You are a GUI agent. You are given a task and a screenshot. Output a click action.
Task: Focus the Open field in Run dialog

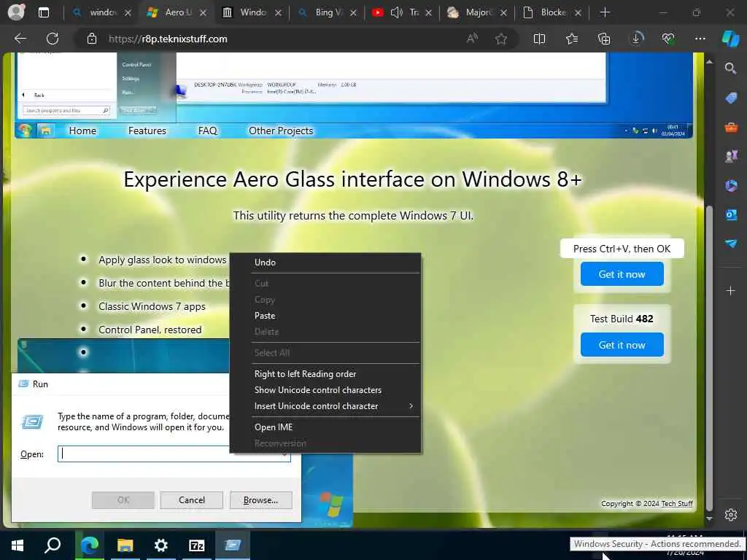[174, 454]
